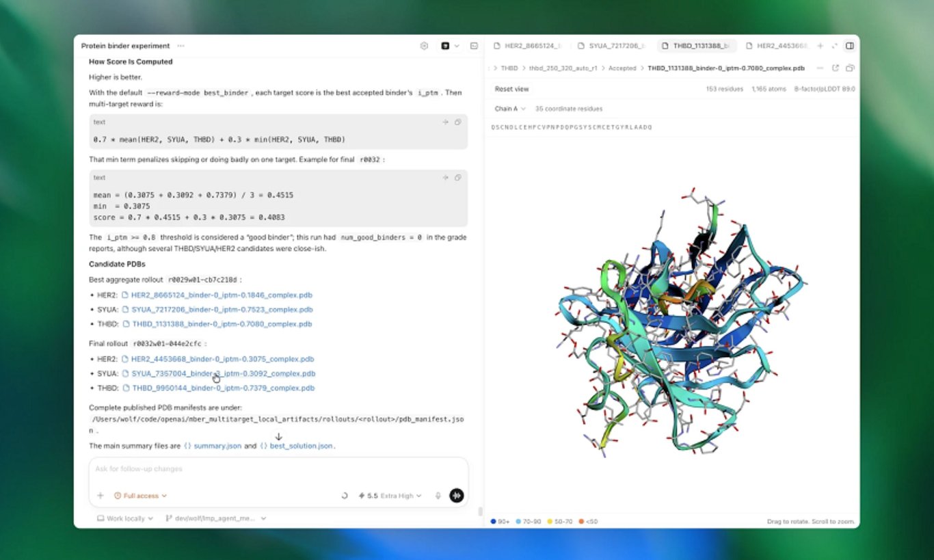Switch to the HER2_8665124 file tab
Screen dimensions: 934x560
(x=527, y=46)
